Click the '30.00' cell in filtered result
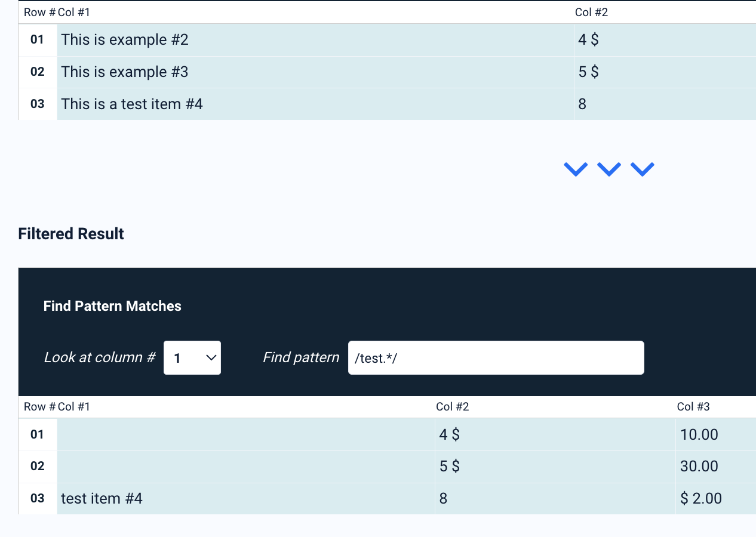This screenshot has height=537, width=756. 716,467
